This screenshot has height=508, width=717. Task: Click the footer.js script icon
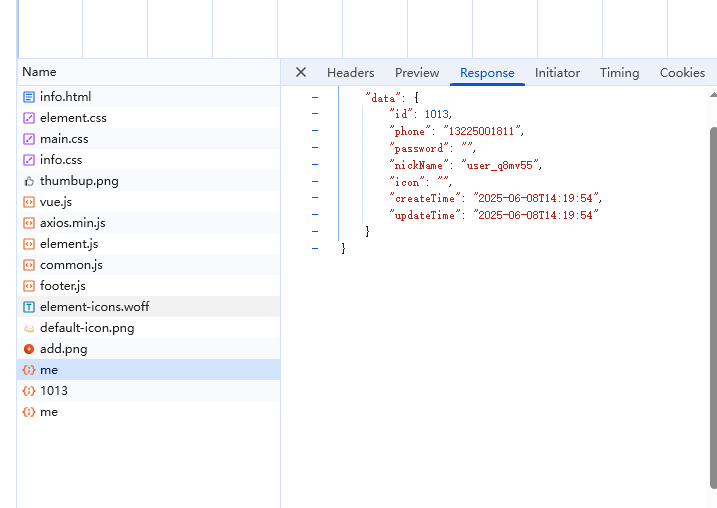point(29,286)
